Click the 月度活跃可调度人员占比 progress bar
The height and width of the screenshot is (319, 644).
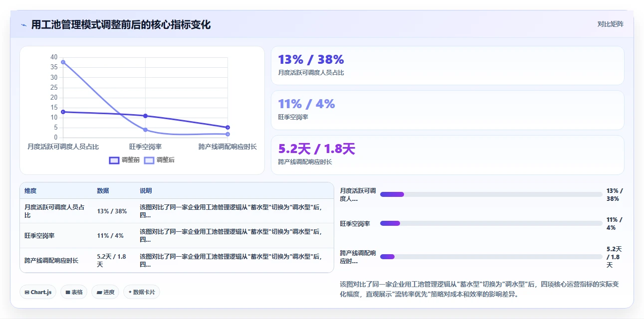pyautogui.click(x=491, y=194)
